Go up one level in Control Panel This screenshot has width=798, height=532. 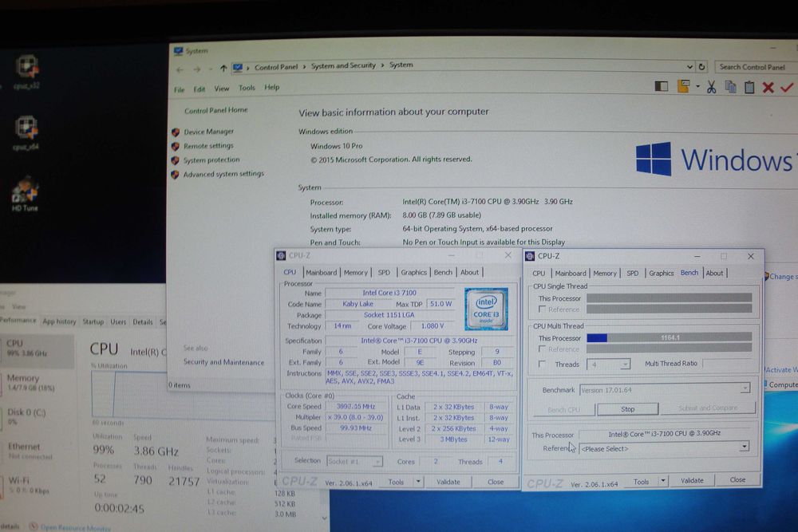coord(223,68)
